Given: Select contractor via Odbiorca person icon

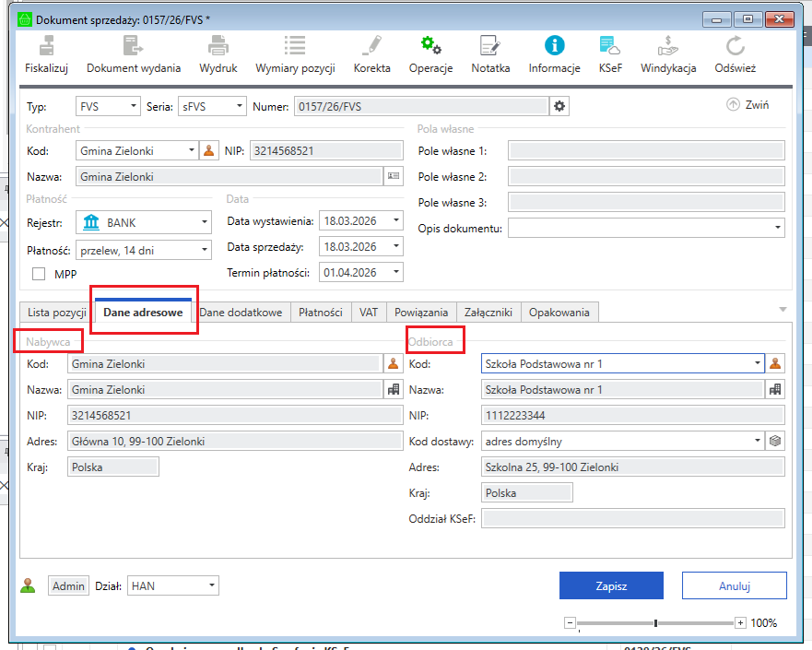Looking at the screenshot, I should tap(776, 363).
